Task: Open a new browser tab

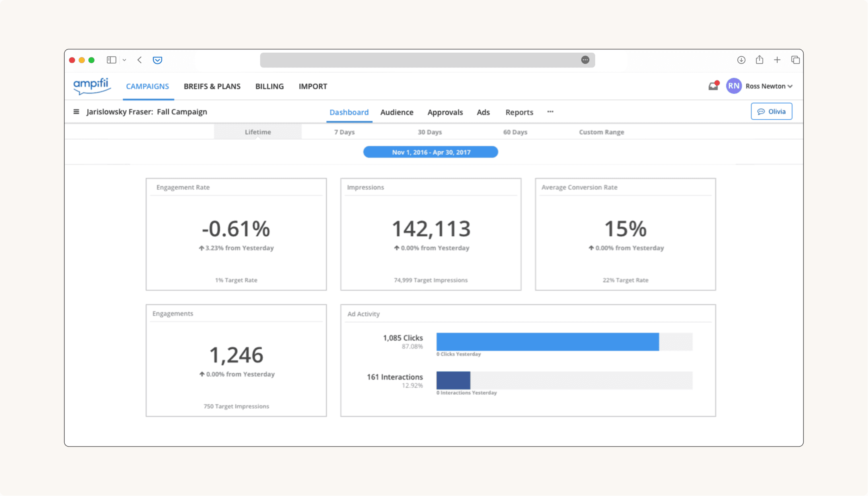Action: coord(777,59)
